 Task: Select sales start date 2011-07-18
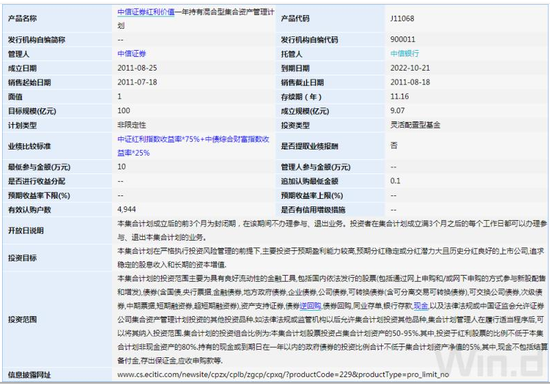[137, 82]
